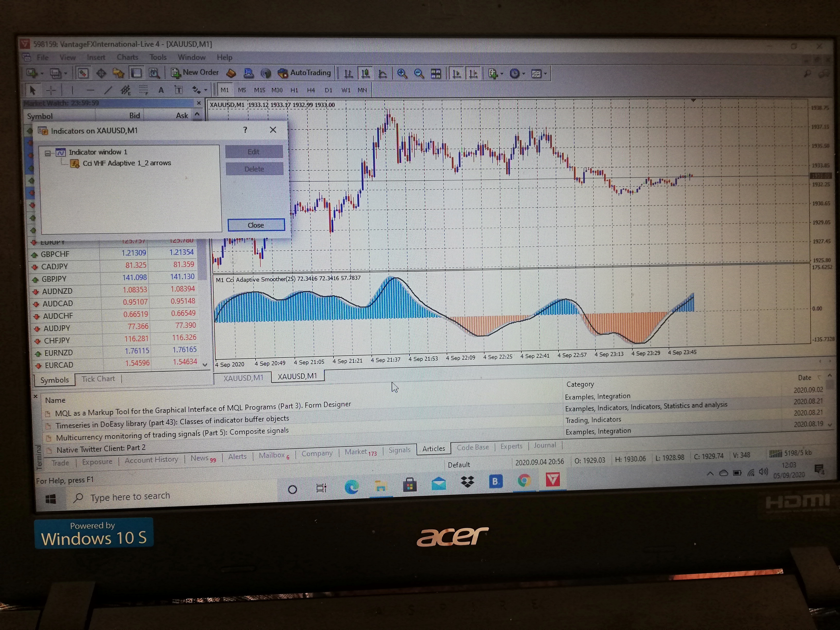Open the Strategy Tester icon
840x630 pixels.
click(154, 73)
